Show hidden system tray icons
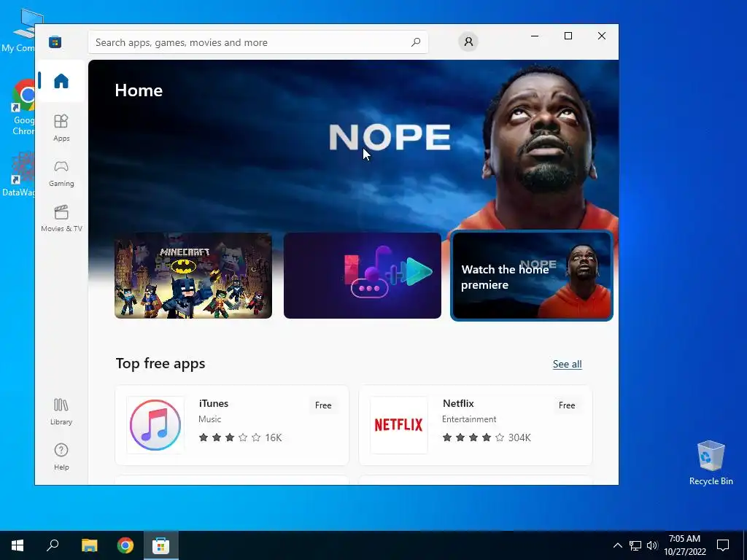Screen dimensions: 747x560 pyautogui.click(x=617, y=545)
